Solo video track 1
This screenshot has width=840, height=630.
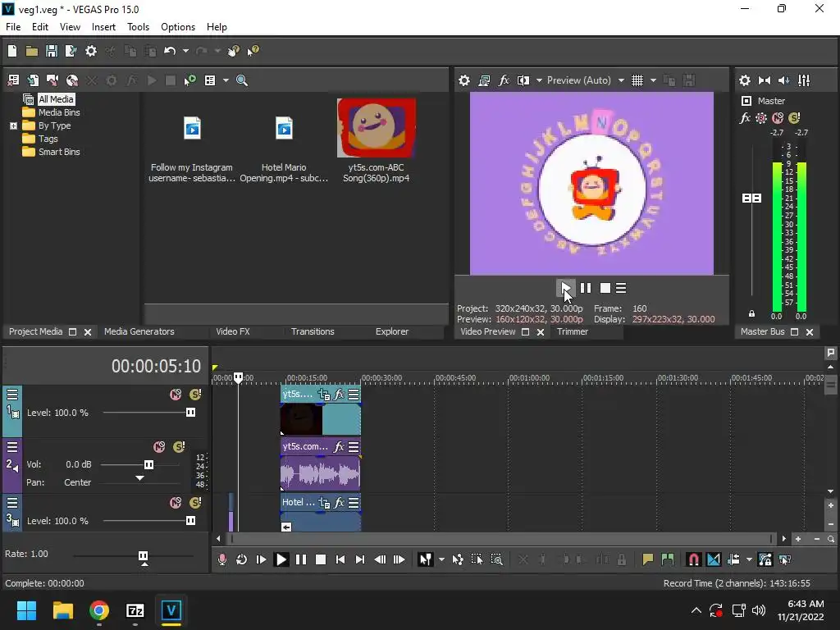click(x=195, y=395)
